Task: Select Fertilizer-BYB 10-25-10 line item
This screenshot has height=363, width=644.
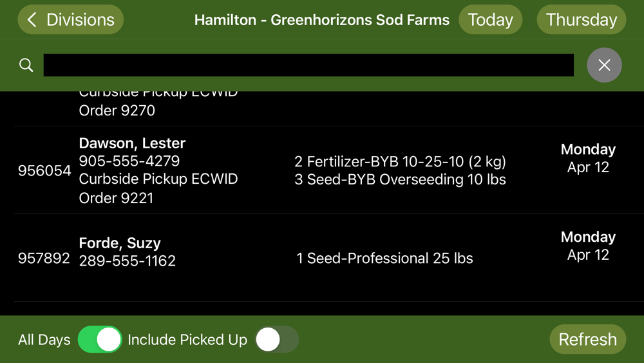Action: pyautogui.click(x=400, y=161)
